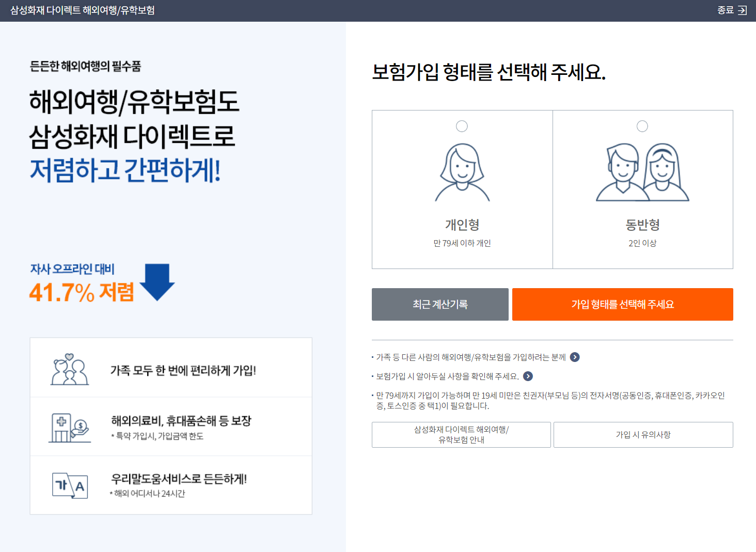Select the 개인형 radio button
This screenshot has width=756, height=552.
(x=462, y=126)
